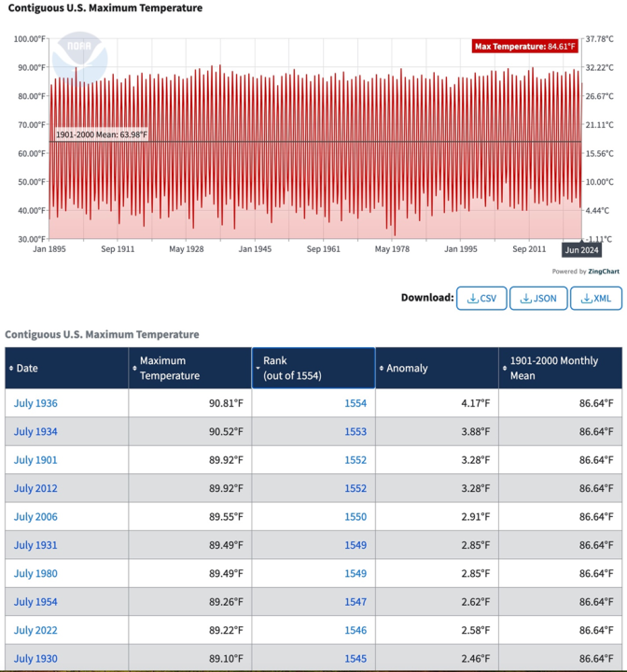Open the July 1936 date link
The height and width of the screenshot is (672, 627).
pos(35,403)
